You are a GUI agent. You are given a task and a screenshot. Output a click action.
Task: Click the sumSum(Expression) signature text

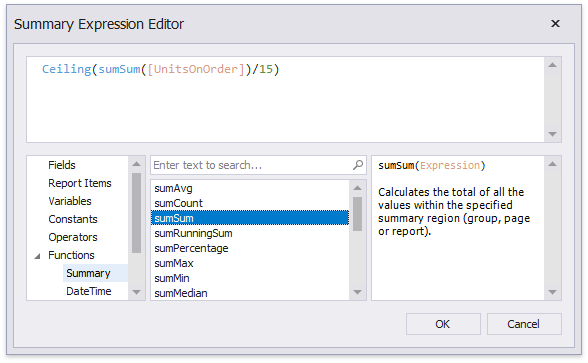pyautogui.click(x=432, y=165)
